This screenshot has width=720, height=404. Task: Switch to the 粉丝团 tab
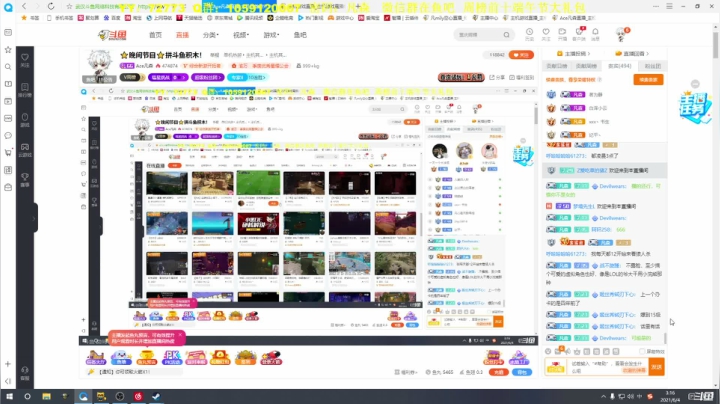coord(652,66)
